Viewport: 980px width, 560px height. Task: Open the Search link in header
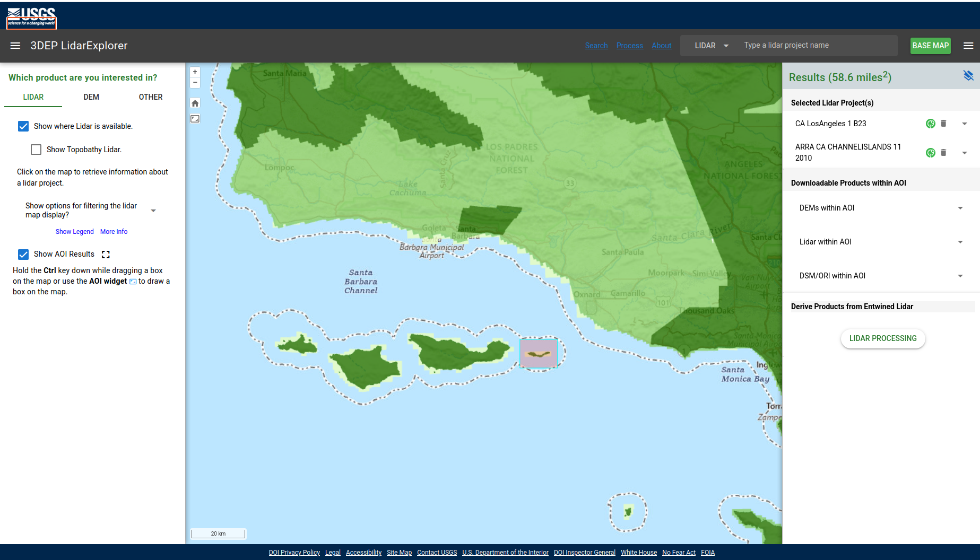tap(596, 46)
